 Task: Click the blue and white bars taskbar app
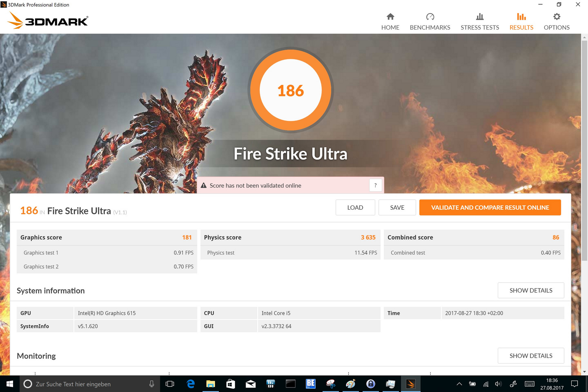coord(270,384)
